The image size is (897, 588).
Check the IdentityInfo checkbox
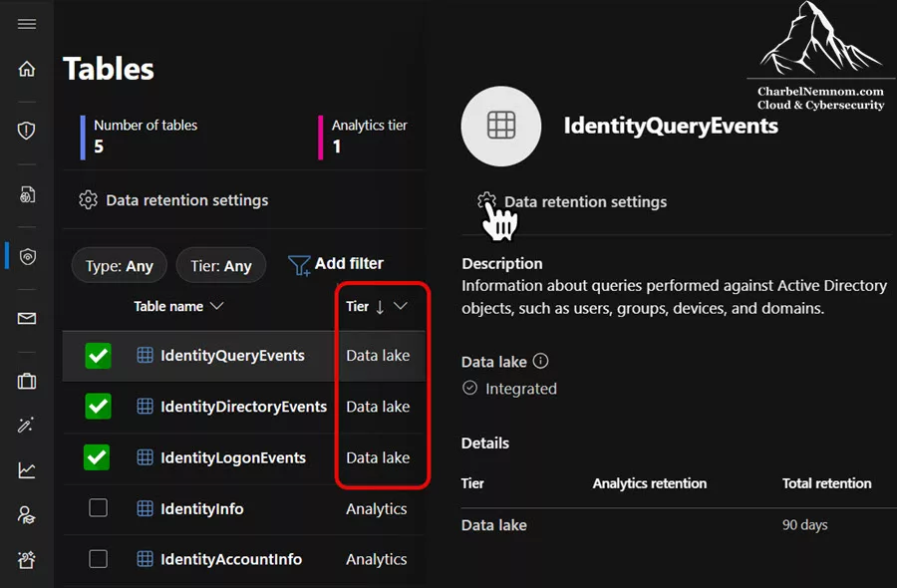99,507
